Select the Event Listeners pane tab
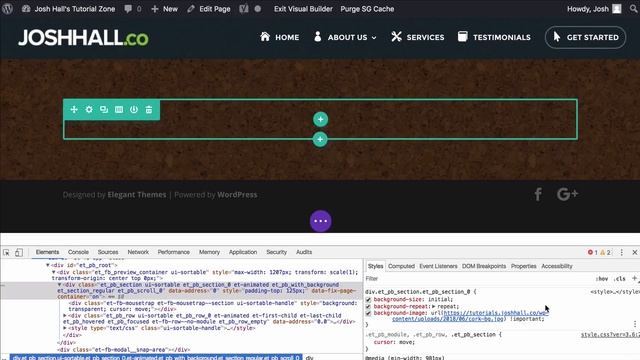This screenshot has width=640, height=360. click(438, 266)
